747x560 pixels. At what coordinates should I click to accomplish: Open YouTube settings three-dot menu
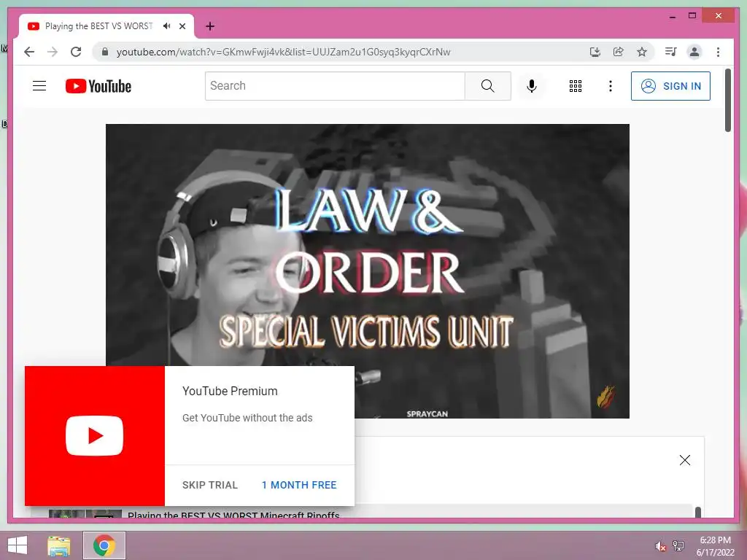point(611,86)
